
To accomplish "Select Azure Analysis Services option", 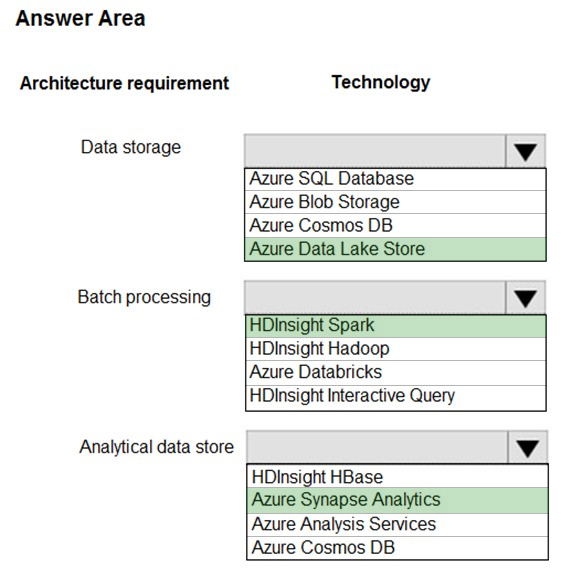I will coord(398,525).
